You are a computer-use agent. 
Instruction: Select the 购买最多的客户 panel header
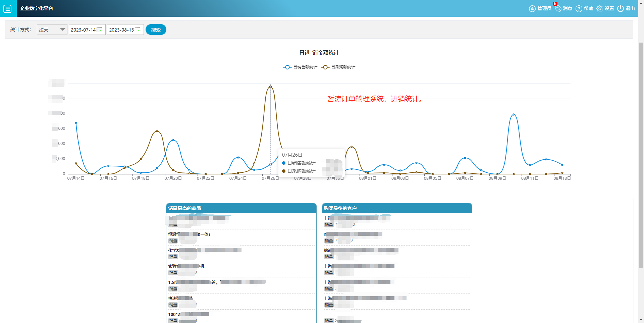(397, 208)
